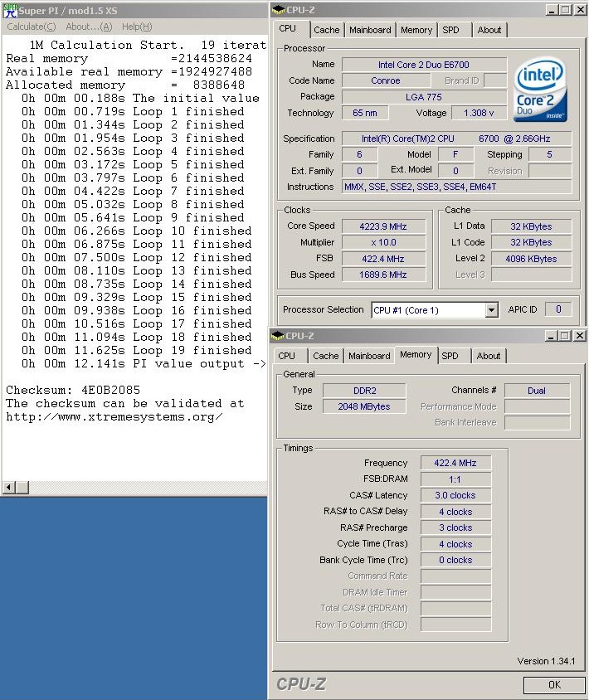Click the Stepping value 5
Image resolution: width=589 pixels, height=700 pixels.
tap(550, 154)
